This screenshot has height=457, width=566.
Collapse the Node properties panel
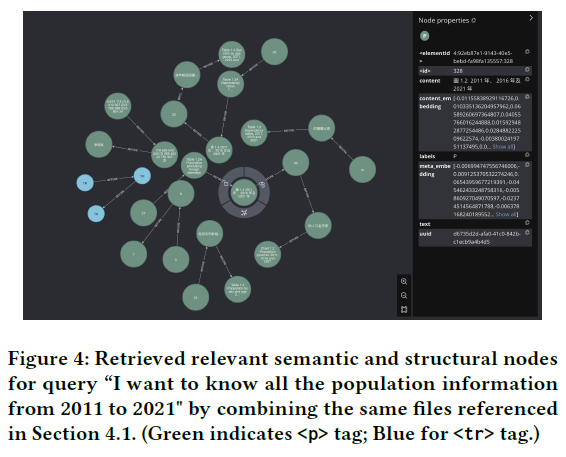[531, 18]
